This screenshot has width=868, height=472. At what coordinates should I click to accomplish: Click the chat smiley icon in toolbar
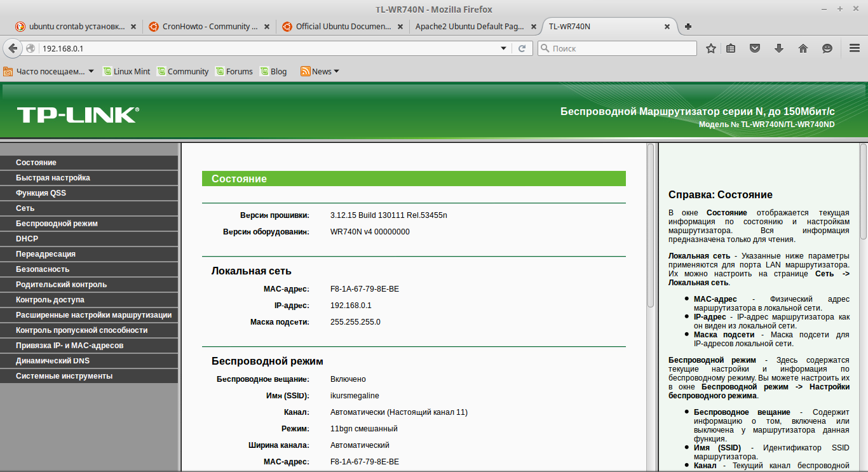tap(827, 48)
